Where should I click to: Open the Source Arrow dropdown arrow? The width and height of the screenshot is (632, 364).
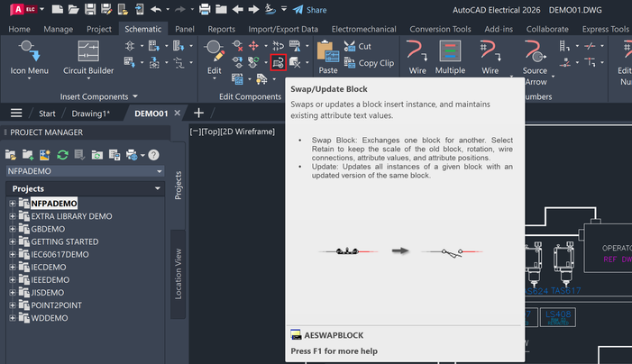pyautogui.click(x=553, y=76)
